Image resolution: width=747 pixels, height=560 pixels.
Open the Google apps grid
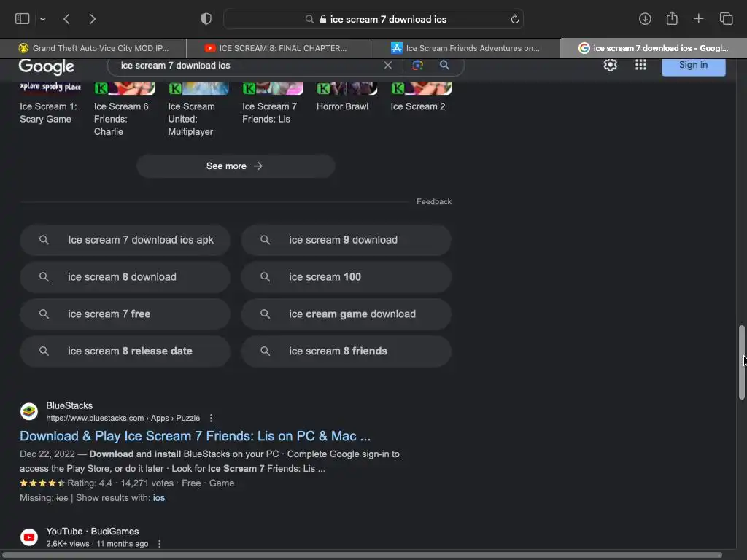(640, 65)
